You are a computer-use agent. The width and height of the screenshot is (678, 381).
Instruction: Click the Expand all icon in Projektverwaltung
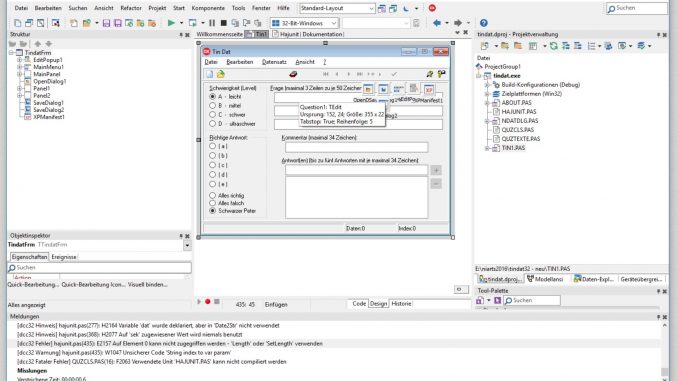point(566,46)
